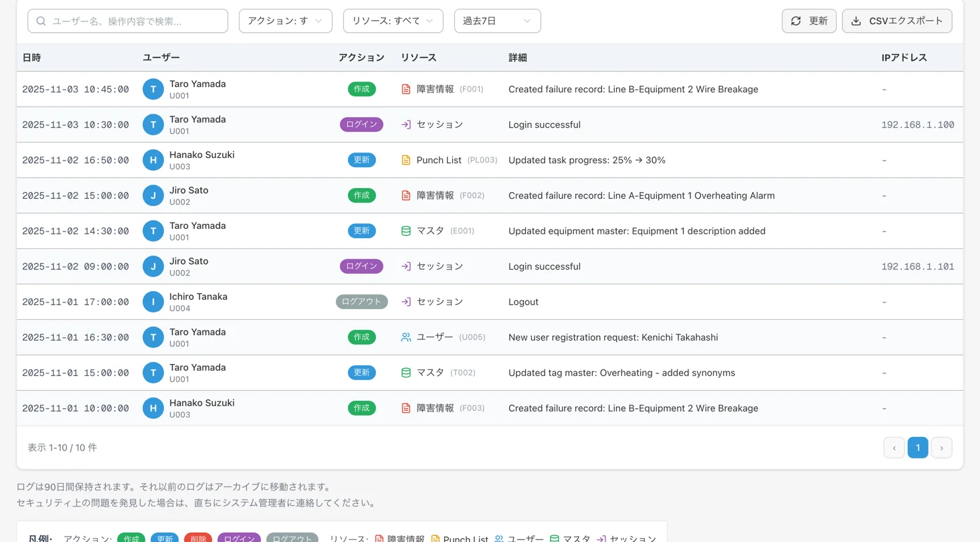The height and width of the screenshot is (542, 980).
Task: Focus the user name search field
Action: pos(128,21)
